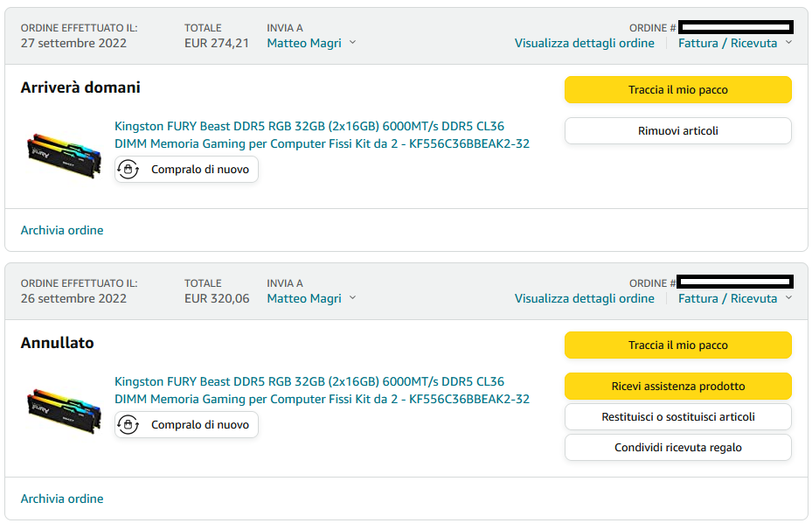Archive the 27 settembre 2022 order
The image size is (812, 523).
click(62, 230)
